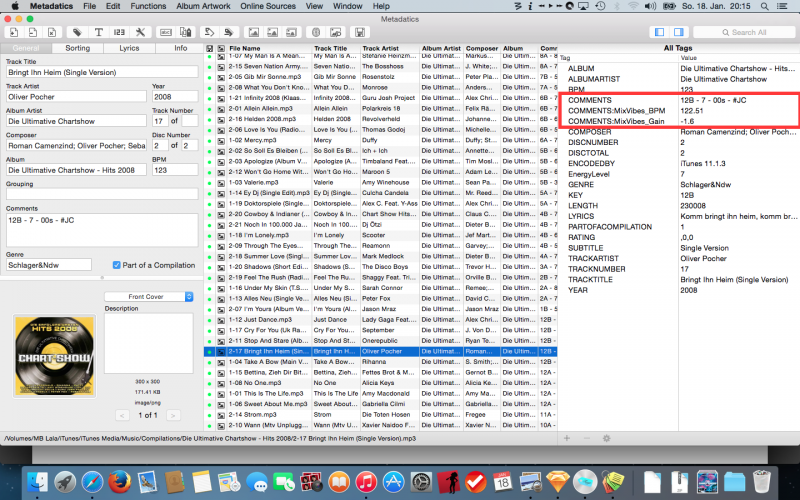Screen dimensions: 800x500
Task: Click the Year field showing 2008
Action: [x=175, y=96]
